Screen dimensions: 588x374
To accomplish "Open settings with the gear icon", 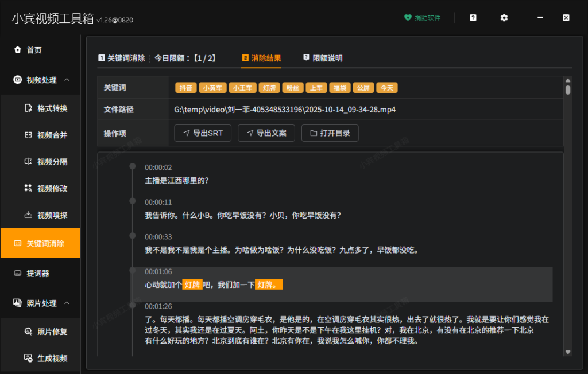I will point(504,18).
